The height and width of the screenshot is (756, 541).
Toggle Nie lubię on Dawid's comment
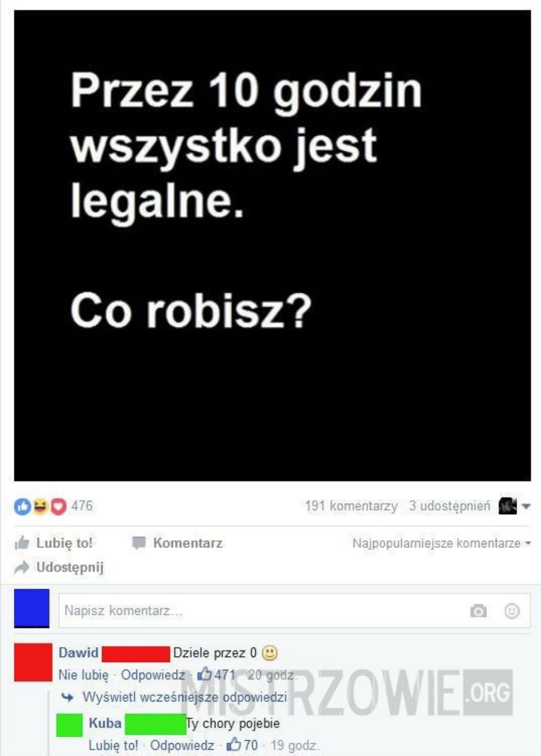tap(83, 674)
